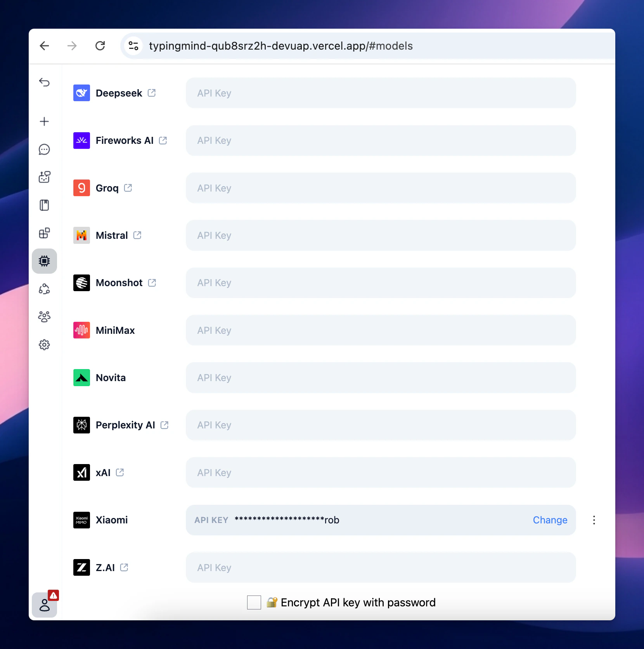Click the Moonshot provider name
The image size is (644, 649).
tap(119, 283)
